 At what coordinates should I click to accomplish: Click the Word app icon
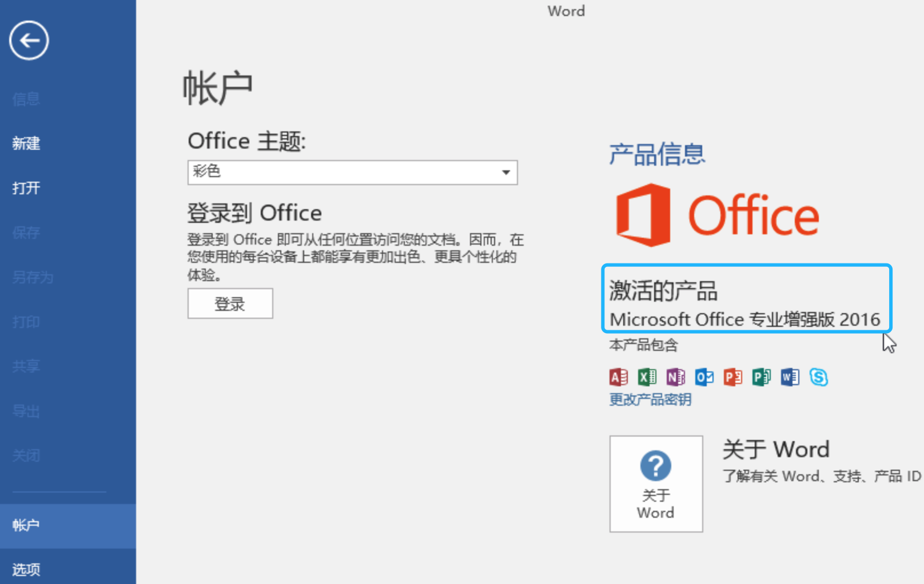790,377
